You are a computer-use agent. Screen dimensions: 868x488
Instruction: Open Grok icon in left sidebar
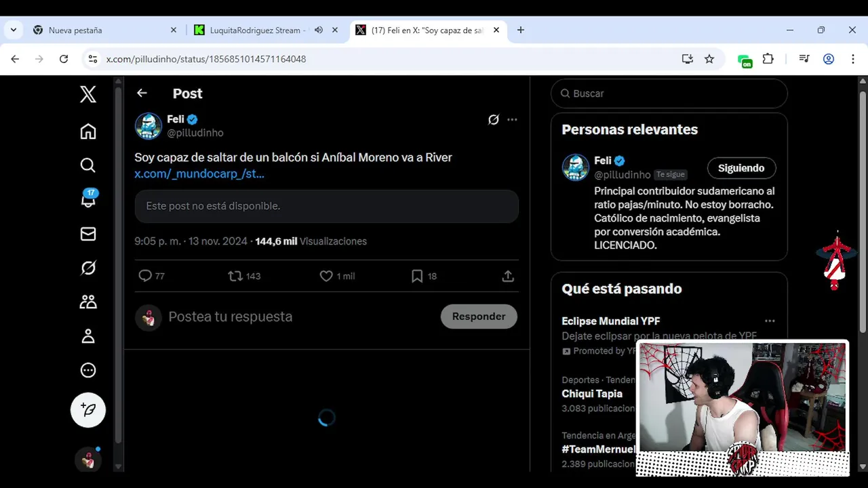pyautogui.click(x=88, y=268)
